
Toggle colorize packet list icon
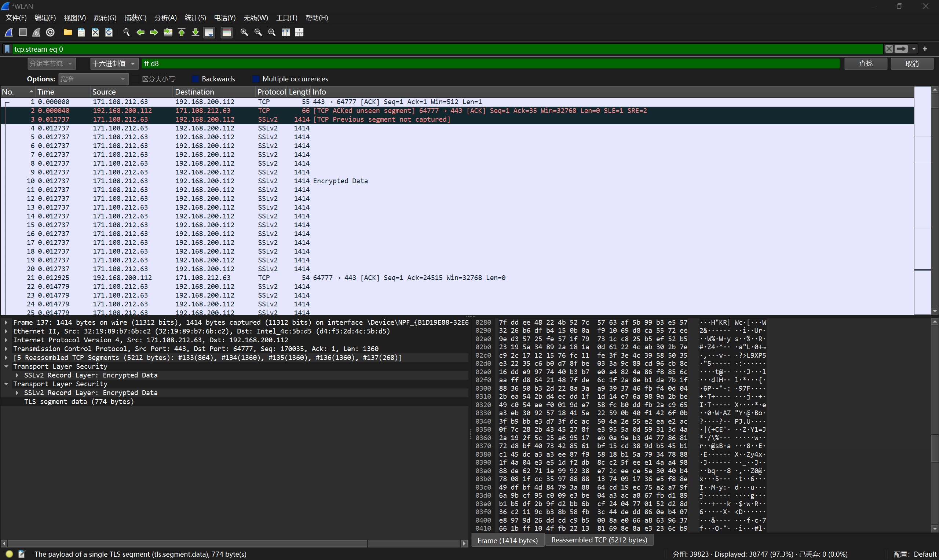click(227, 33)
